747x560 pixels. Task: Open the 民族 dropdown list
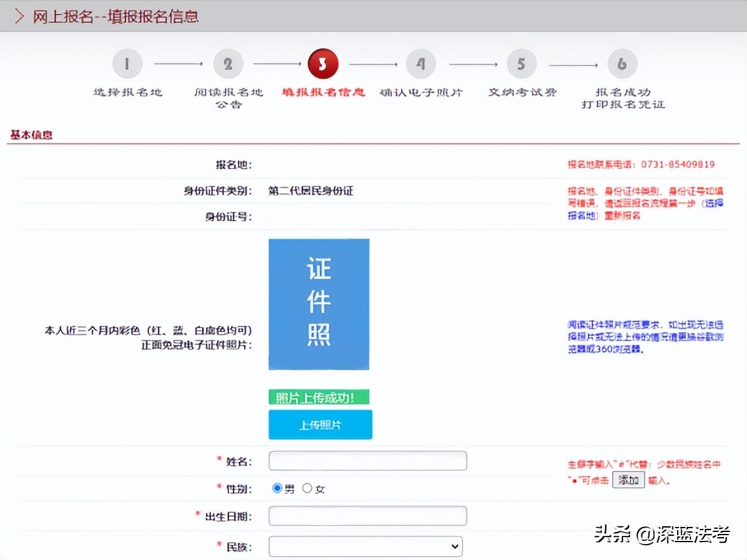coord(365,546)
